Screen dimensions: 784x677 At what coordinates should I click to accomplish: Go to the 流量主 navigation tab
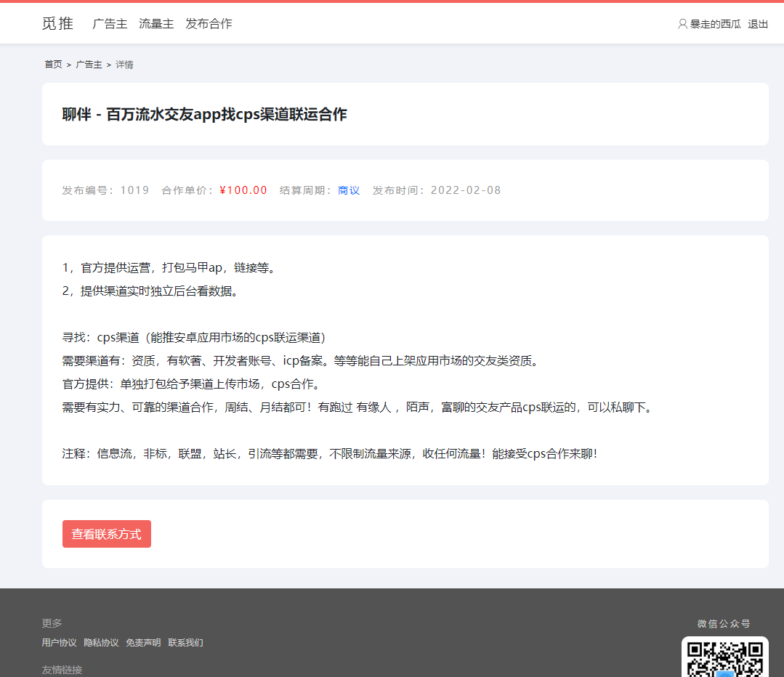(x=156, y=24)
